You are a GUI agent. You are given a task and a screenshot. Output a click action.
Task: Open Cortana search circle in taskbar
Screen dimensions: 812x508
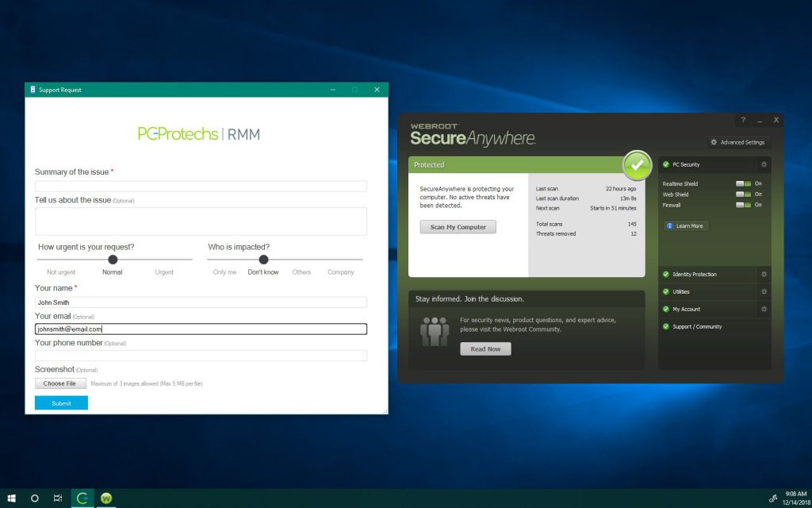[35, 498]
